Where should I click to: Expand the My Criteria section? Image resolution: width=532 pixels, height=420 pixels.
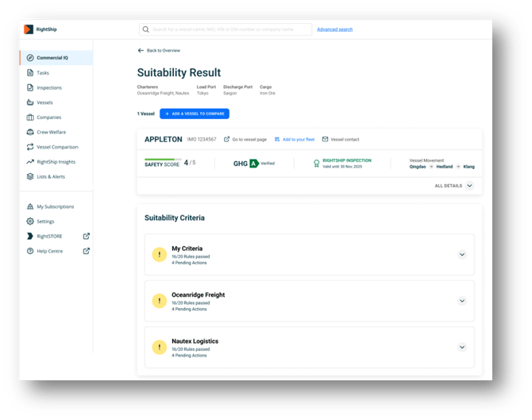click(x=462, y=254)
